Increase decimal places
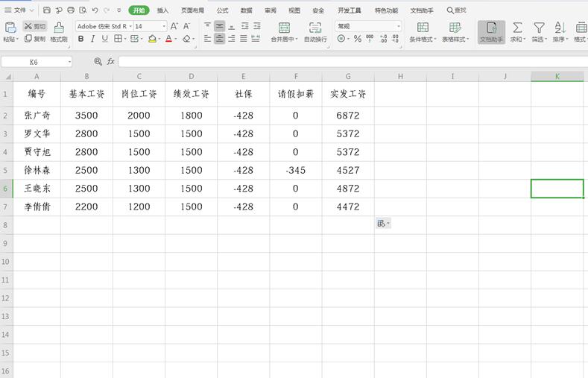 [383, 39]
